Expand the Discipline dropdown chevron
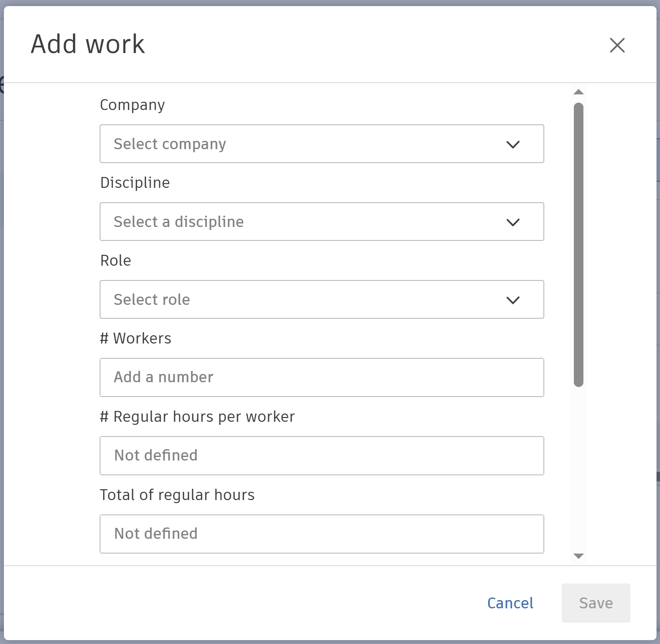 point(513,222)
